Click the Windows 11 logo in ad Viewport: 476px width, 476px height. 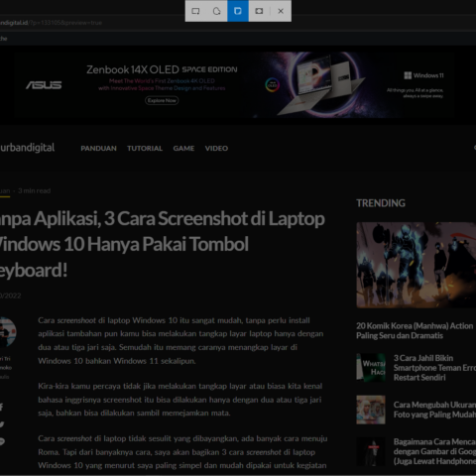[423, 75]
